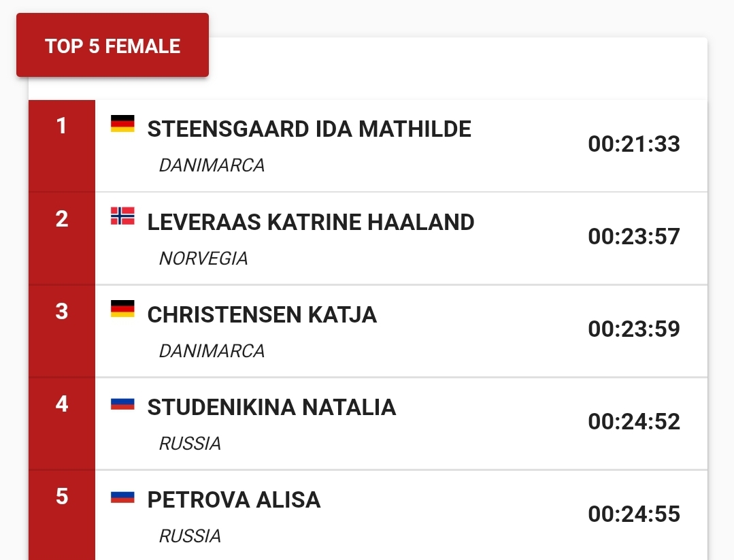
Task: Open Leveraas Katrine Haaland's result
Action: click(311, 222)
